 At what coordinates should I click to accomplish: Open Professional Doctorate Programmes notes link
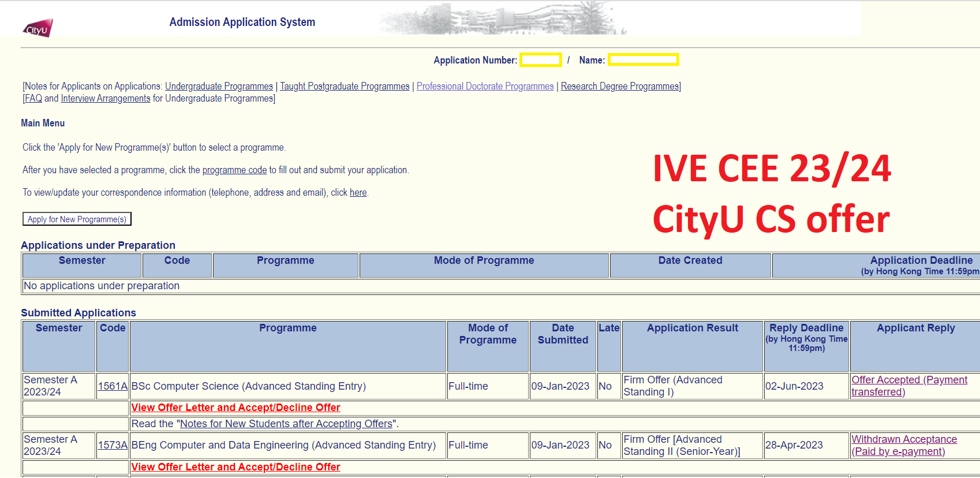pos(485,86)
